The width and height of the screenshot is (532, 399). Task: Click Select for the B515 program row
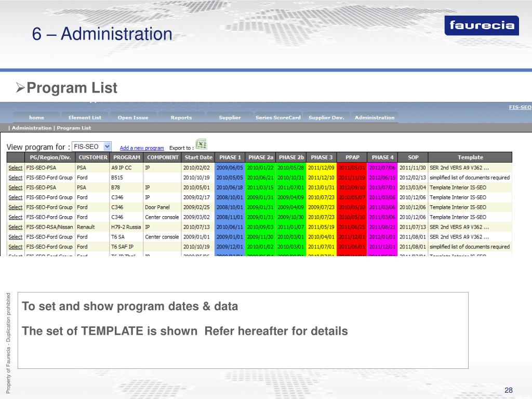click(16, 178)
